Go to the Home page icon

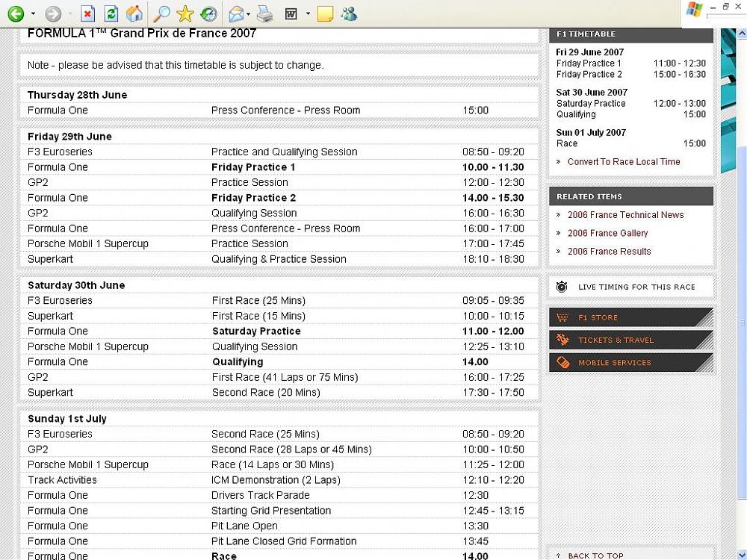[x=134, y=13]
